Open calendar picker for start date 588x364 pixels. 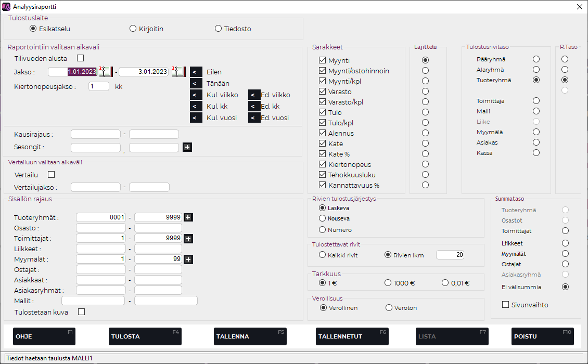pyautogui.click(x=106, y=72)
